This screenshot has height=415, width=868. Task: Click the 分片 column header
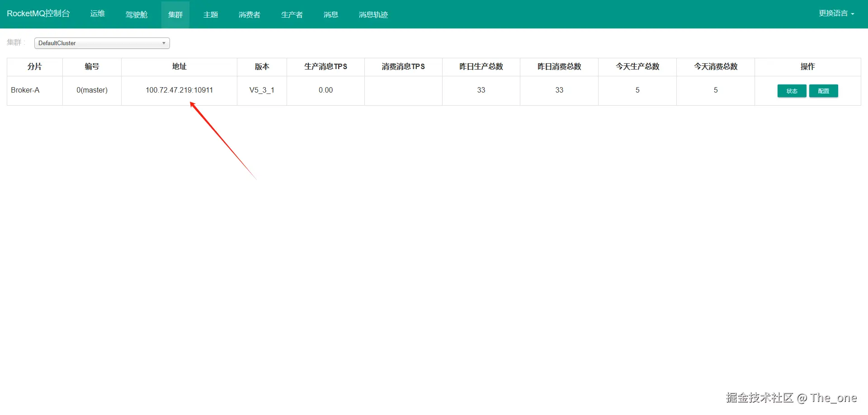(35, 67)
